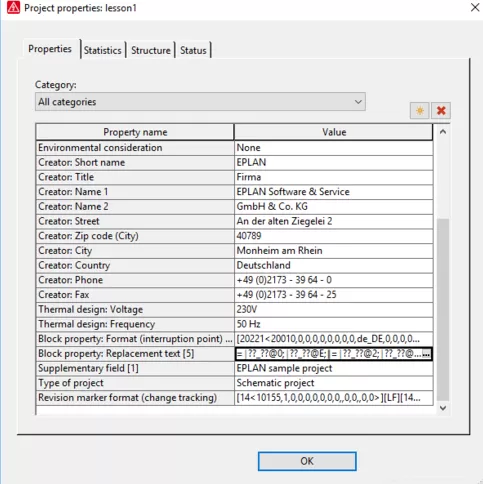Image resolution: width=483 pixels, height=484 pixels.
Task: Select the Creator: Street property
Action: 135,221
